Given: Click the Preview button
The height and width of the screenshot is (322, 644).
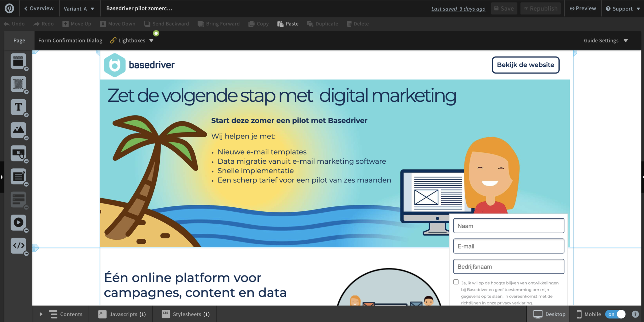Looking at the screenshot, I should [583, 8].
